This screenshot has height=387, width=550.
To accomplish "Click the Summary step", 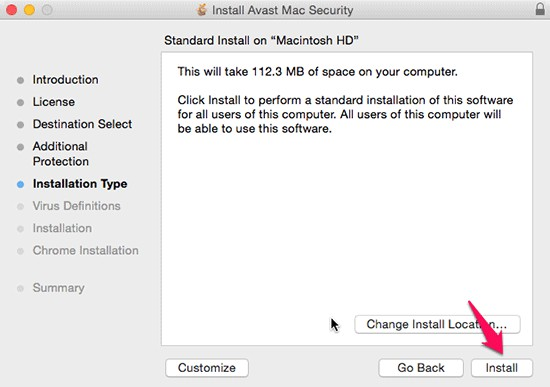I will pyautogui.click(x=59, y=288).
